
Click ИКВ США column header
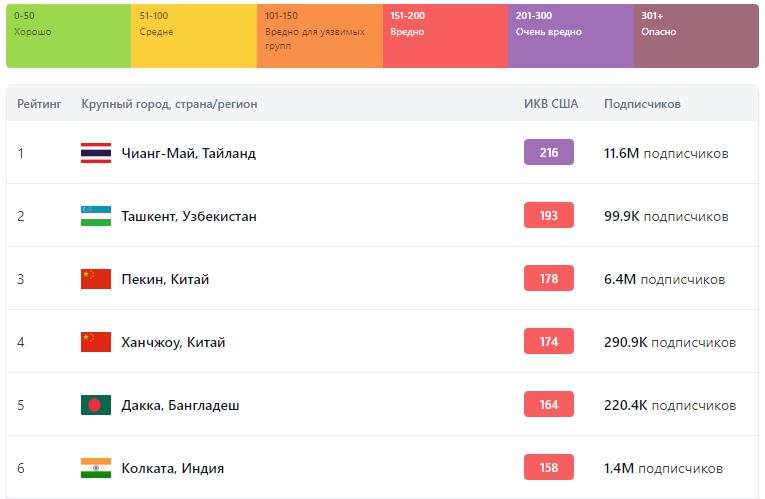pyautogui.click(x=549, y=104)
